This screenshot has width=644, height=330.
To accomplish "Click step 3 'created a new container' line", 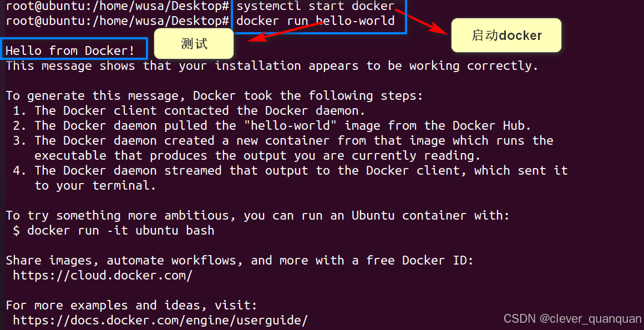I will click(x=283, y=140).
